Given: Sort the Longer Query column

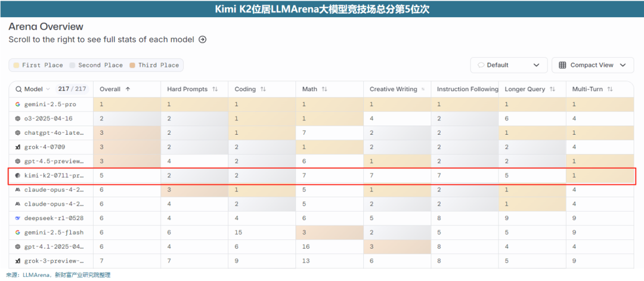Looking at the screenshot, I should (552, 89).
